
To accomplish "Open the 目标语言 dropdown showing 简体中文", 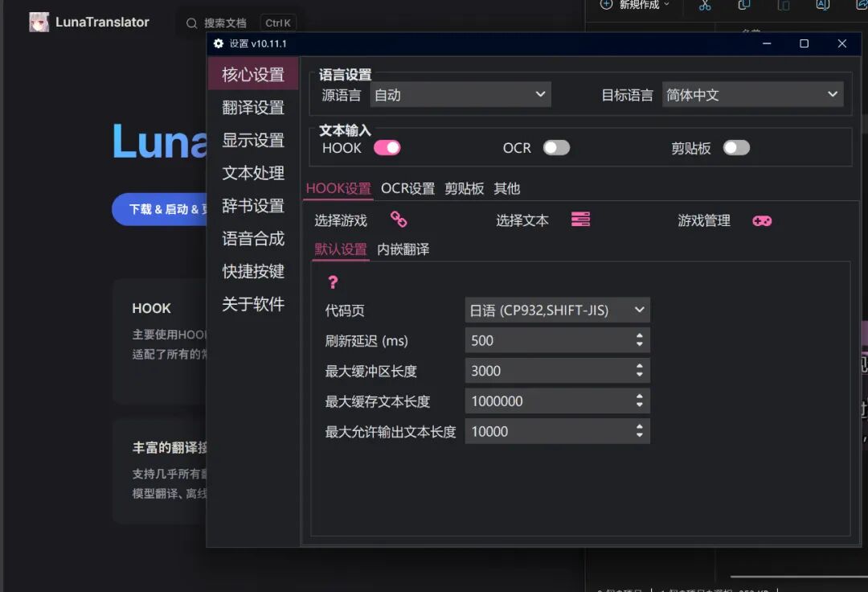I will pyautogui.click(x=753, y=95).
